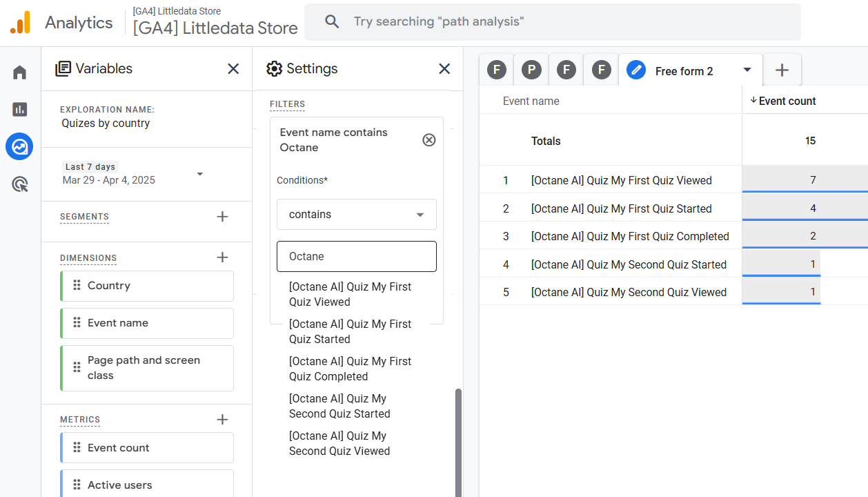Open the Reports bar chart icon

pos(20,109)
